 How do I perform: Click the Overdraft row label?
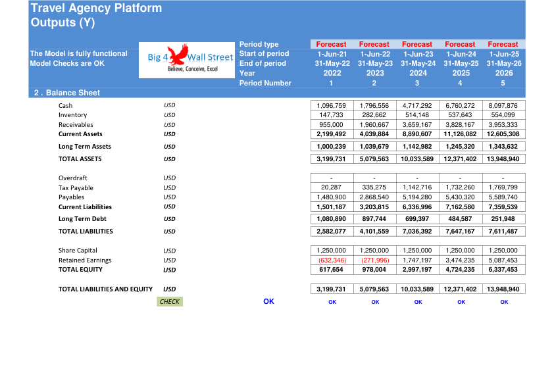pyautogui.click(x=72, y=178)
